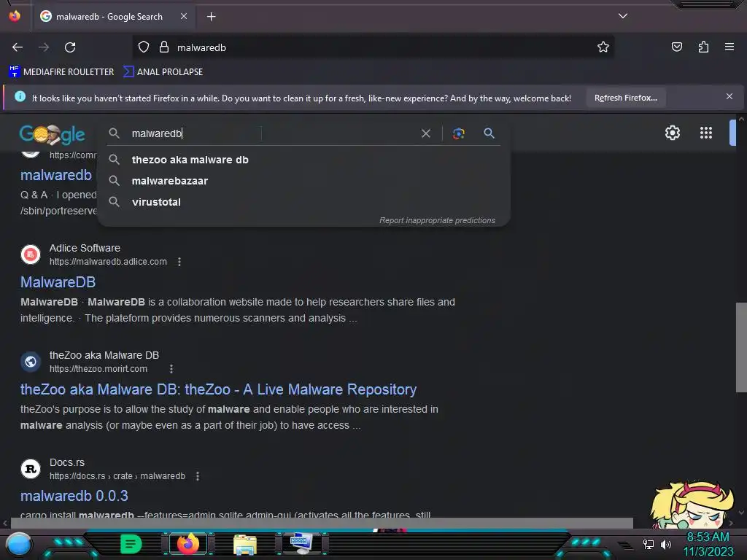This screenshot has width=747, height=560.
Task: Open the Start orb menu
Action: coord(19,545)
